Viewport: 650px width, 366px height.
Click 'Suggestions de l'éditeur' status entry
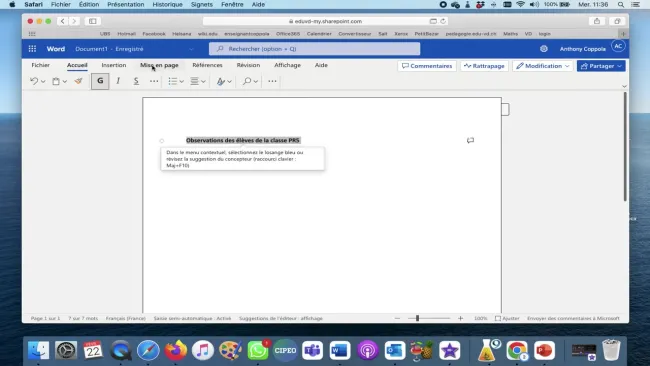pyautogui.click(x=281, y=318)
